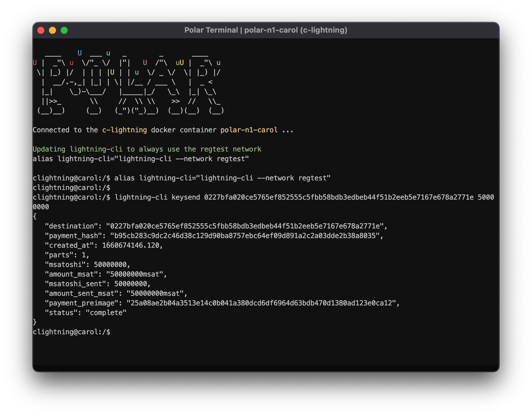Maximize the Polar Terminal window with green button

64,30
